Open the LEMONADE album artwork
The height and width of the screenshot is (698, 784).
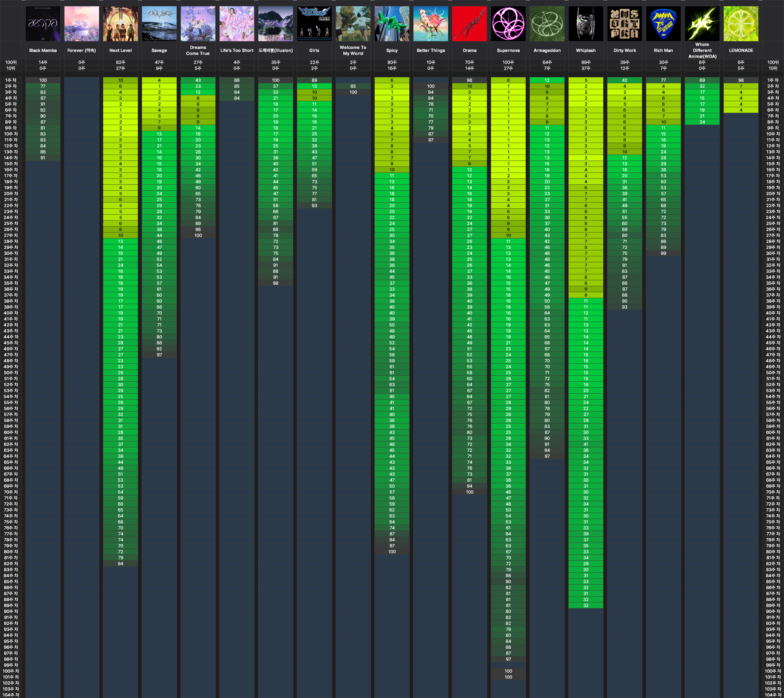pyautogui.click(x=741, y=23)
